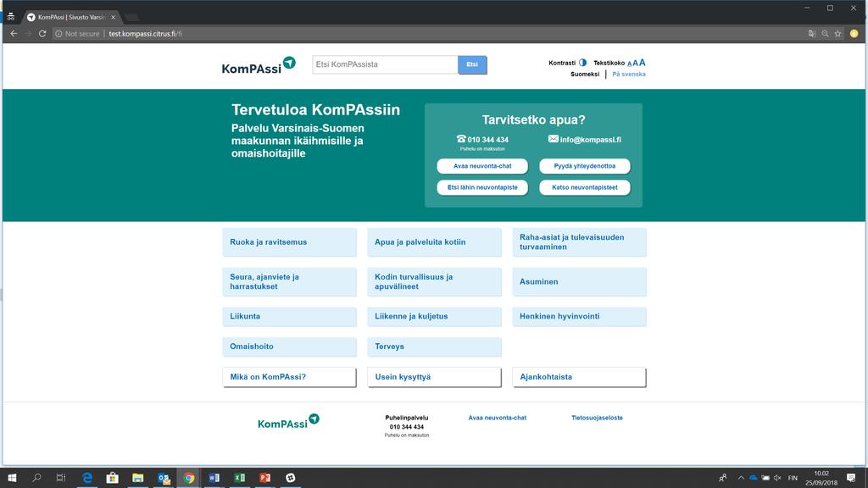Screen dimensions: 868x488
Task: Click the Etsi search button
Action: (x=472, y=64)
